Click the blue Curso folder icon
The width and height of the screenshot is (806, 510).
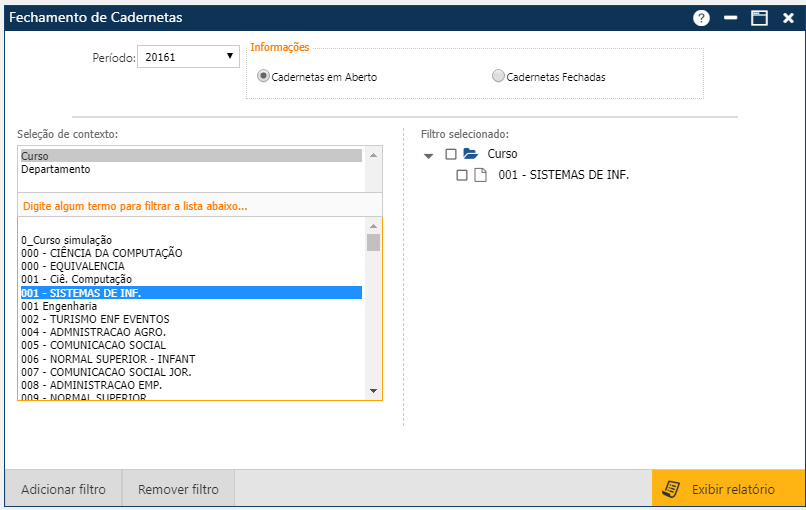470,154
